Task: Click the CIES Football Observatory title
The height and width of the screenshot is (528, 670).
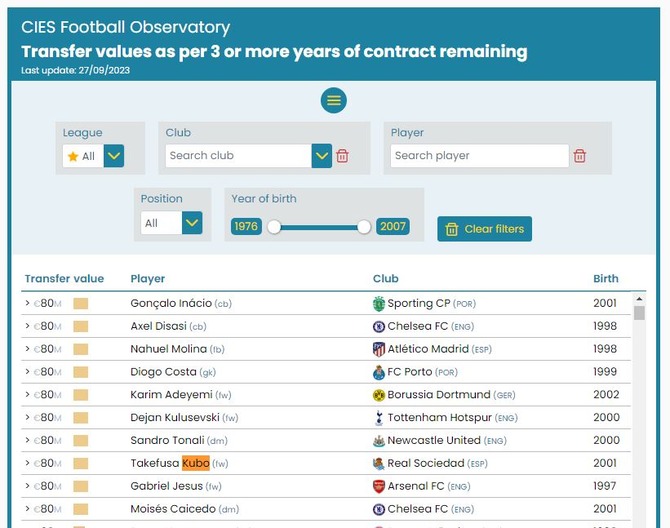Action: (126, 27)
